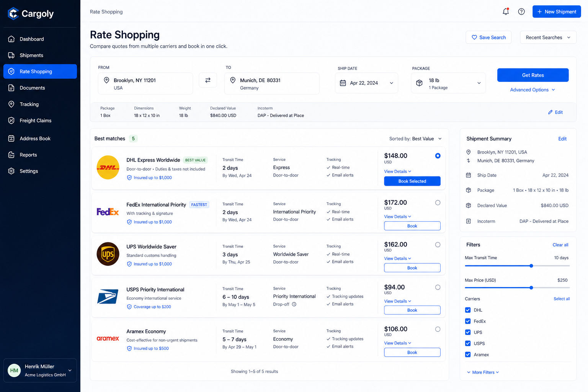The height and width of the screenshot is (392, 588).
Task: Open the help question mark icon
Action: (x=521, y=11)
